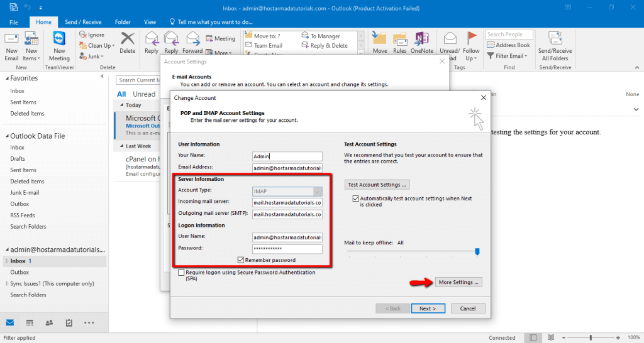
Task: Click Tell me what you want to do
Action: tap(211, 22)
